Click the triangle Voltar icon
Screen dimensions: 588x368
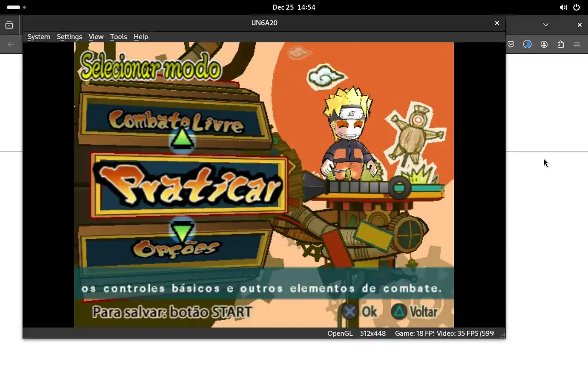click(399, 311)
